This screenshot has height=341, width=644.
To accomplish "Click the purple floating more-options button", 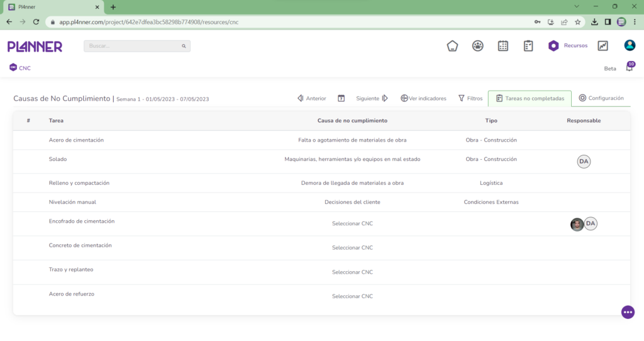I will coord(628,312).
